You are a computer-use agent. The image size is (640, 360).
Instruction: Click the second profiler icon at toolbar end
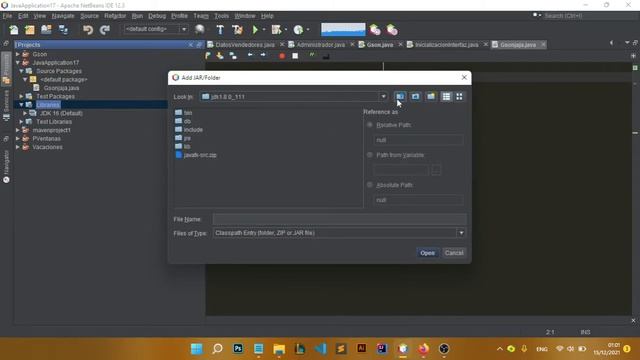[392, 30]
